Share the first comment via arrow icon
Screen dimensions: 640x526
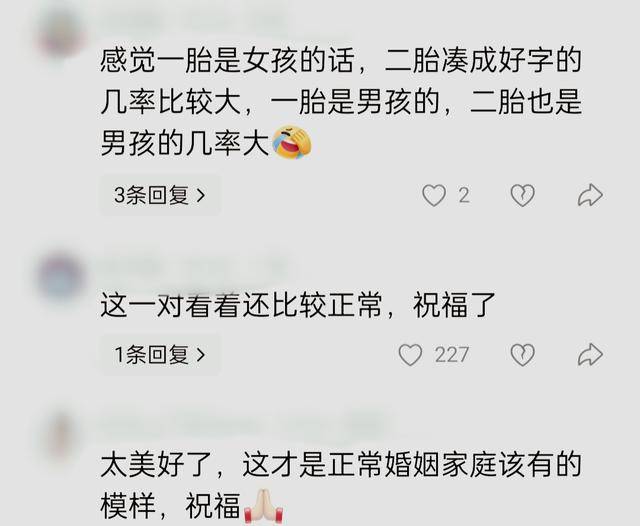[x=590, y=195]
